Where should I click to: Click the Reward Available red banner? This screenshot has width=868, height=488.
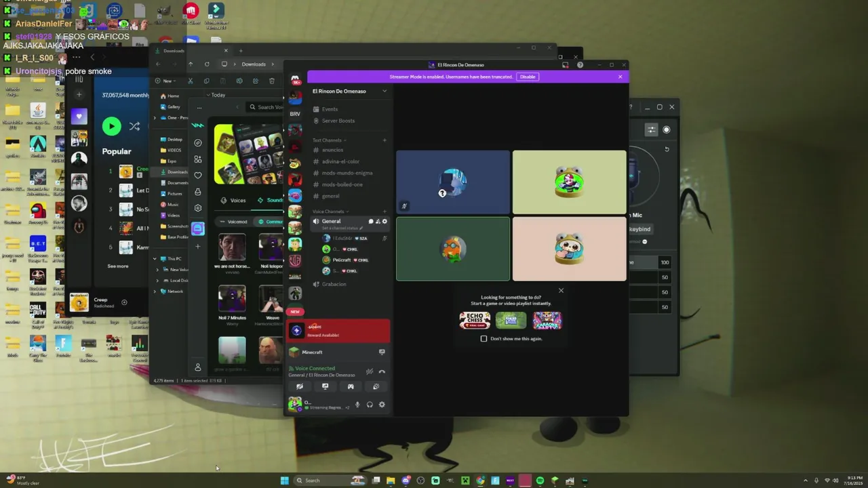338,331
